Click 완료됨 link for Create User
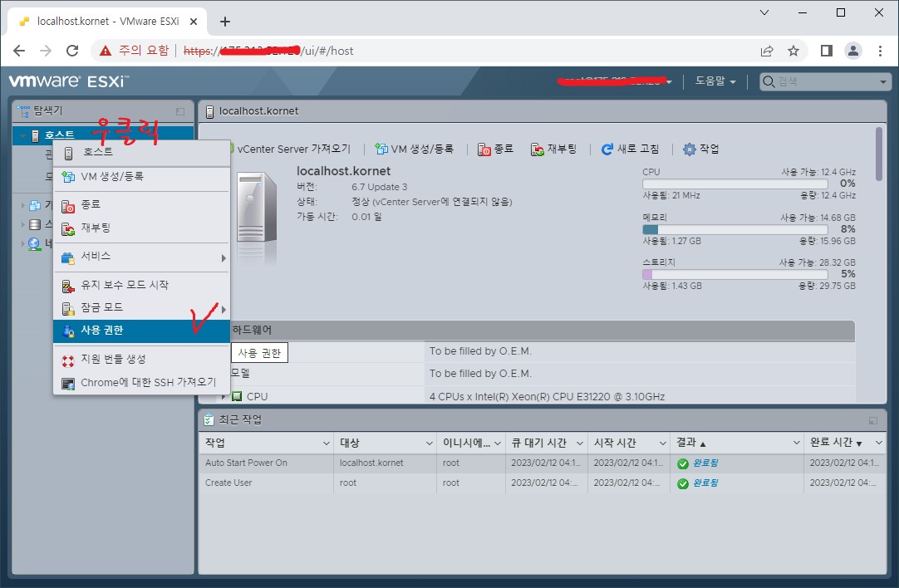 pos(705,483)
